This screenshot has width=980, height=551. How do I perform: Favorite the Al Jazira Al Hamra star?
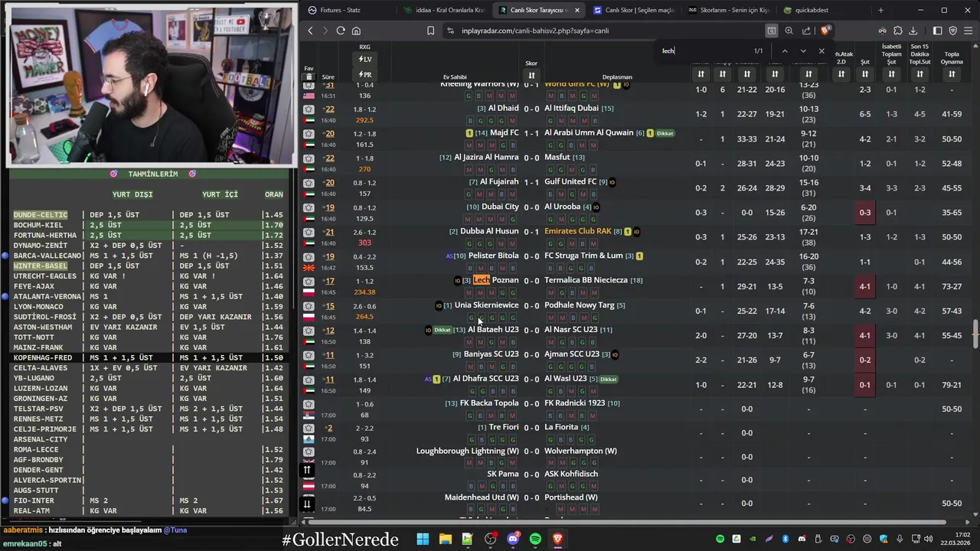309,158
